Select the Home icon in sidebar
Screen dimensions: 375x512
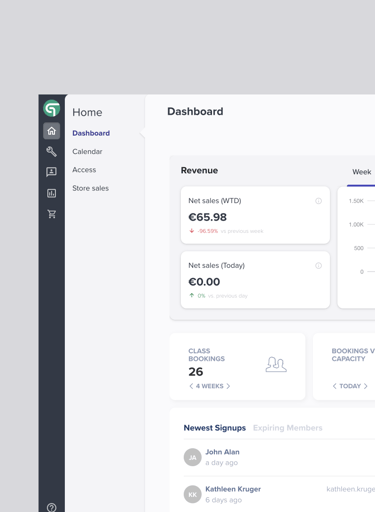point(51,131)
